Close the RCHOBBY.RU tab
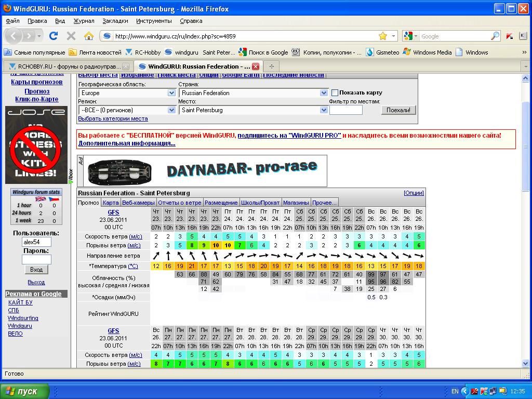Viewport: 532px width, 399px height. (x=126, y=66)
